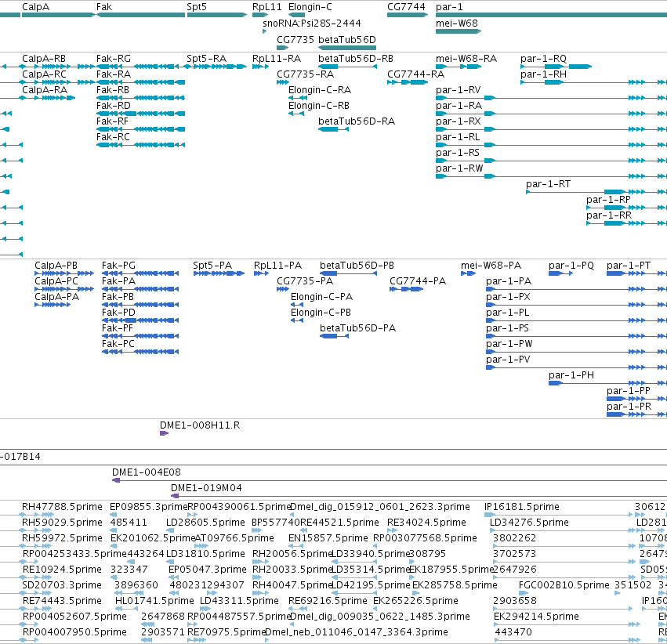Select protein betaTub56D-PA
This screenshot has height=644, width=667.
335,336
